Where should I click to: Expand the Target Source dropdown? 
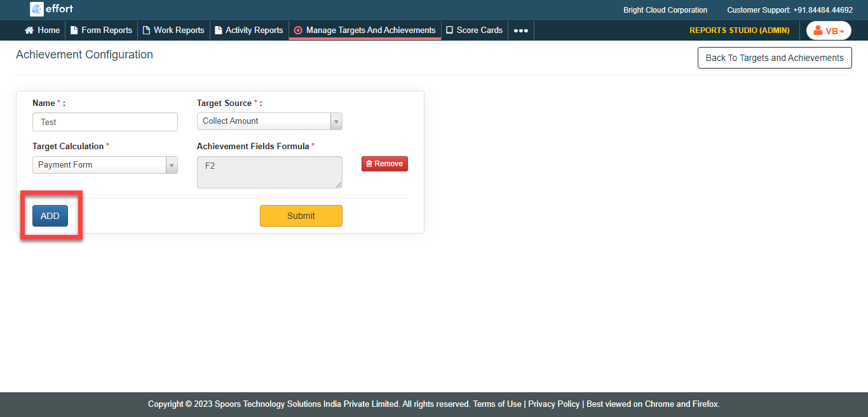coord(336,121)
